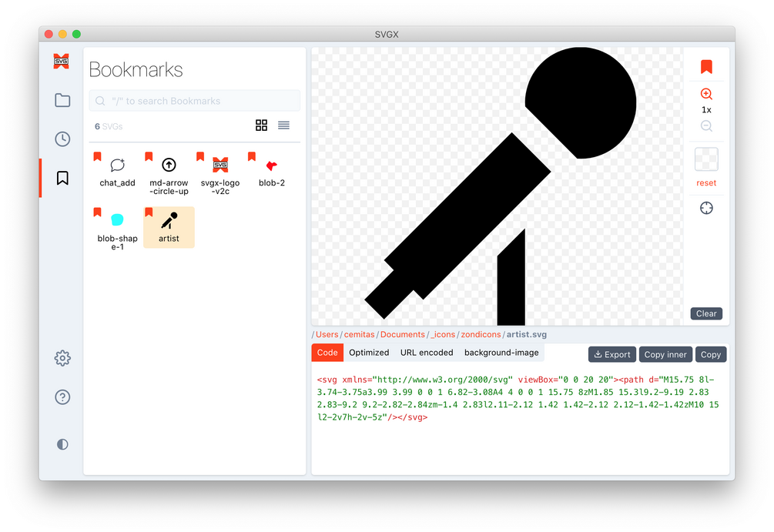This screenshot has height=532, width=774.
Task: Switch to the Optimized tab
Action: 369,353
